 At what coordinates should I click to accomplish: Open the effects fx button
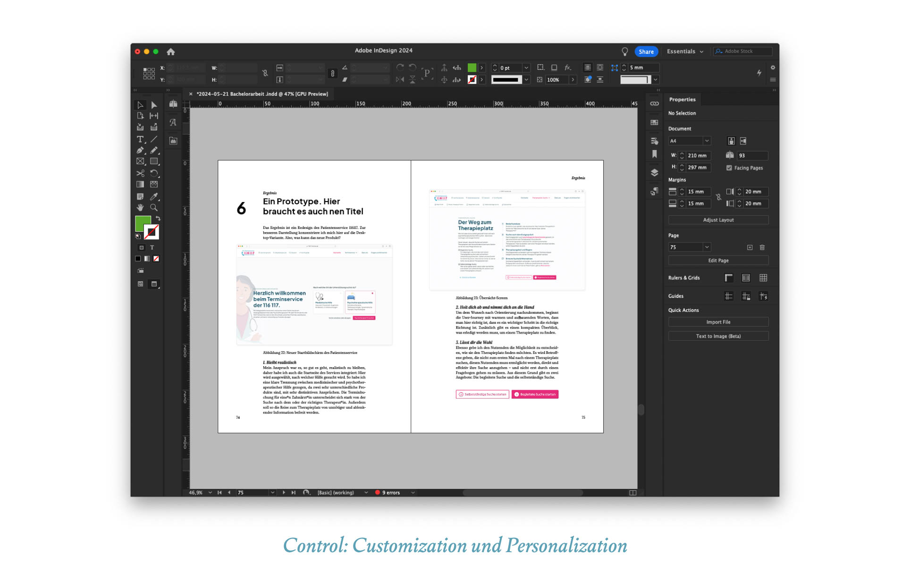tap(568, 68)
